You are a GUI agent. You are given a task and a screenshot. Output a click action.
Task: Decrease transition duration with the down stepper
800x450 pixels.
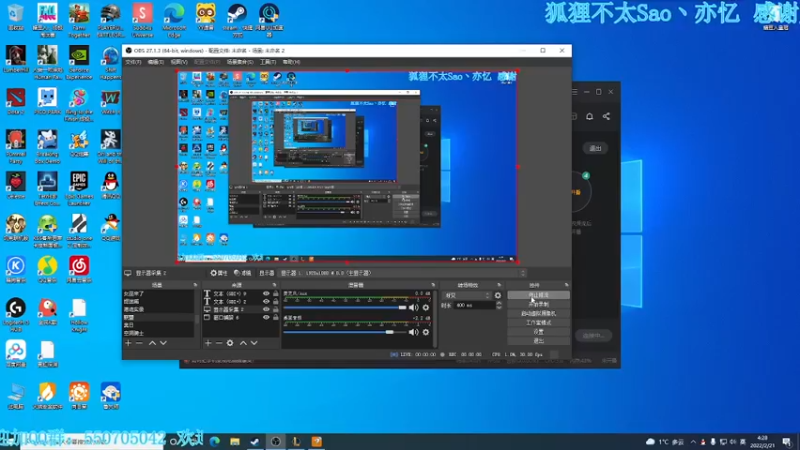coord(499,307)
